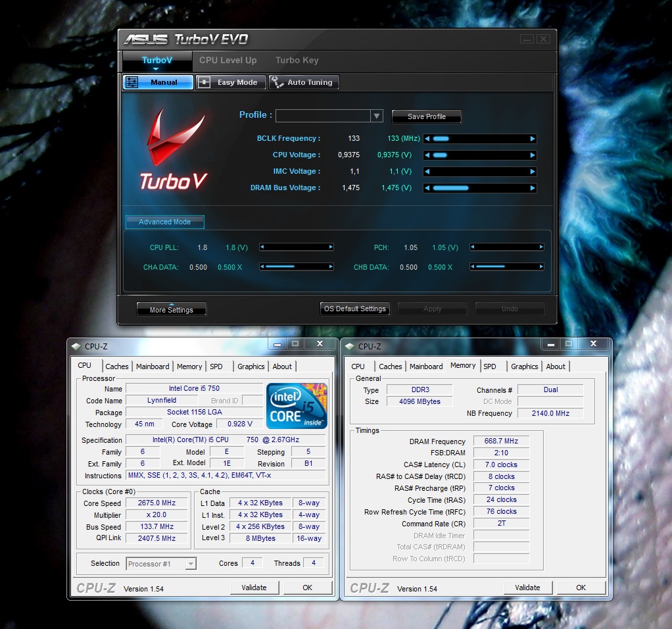Image resolution: width=672 pixels, height=629 pixels.
Task: Open Graphics tab in left CPU-Z
Action: [x=251, y=366]
